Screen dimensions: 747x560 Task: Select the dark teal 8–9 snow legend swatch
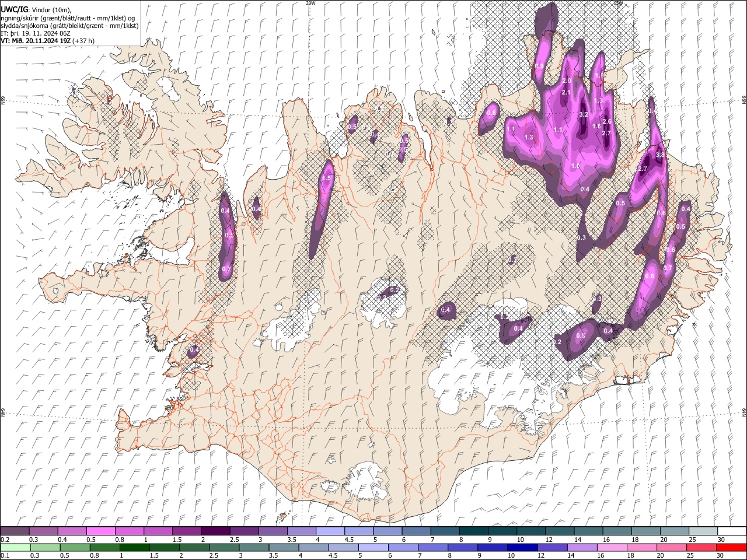(473, 531)
